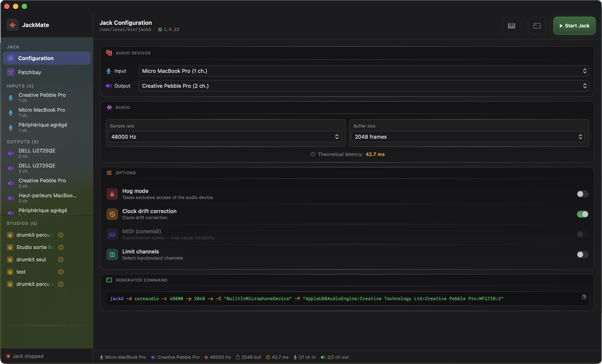The width and height of the screenshot is (602, 364).
Task: Turn on Limit channels toggle
Action: (582, 255)
